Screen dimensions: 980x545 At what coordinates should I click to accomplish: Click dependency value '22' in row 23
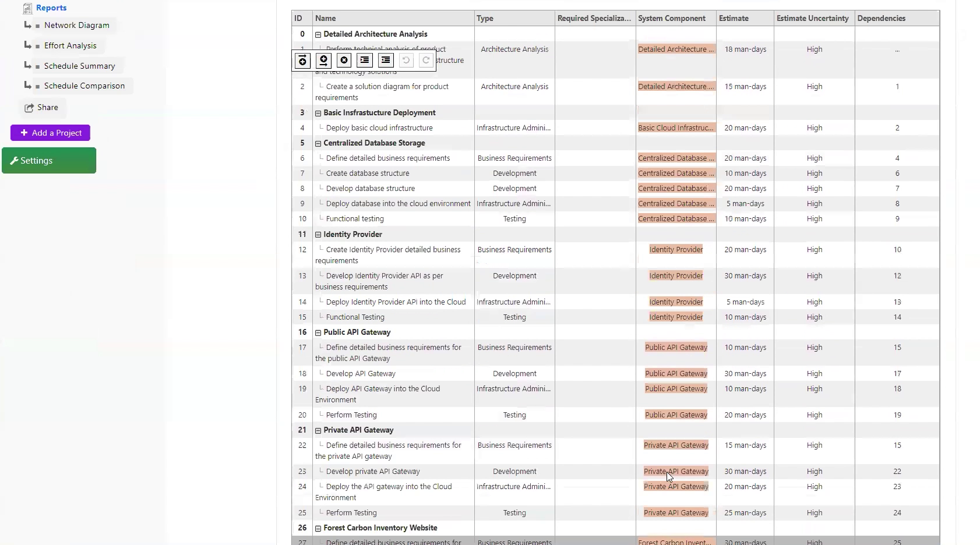(x=897, y=472)
